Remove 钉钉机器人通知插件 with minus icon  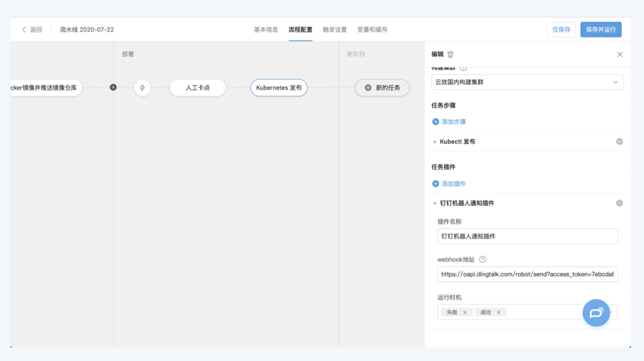619,203
